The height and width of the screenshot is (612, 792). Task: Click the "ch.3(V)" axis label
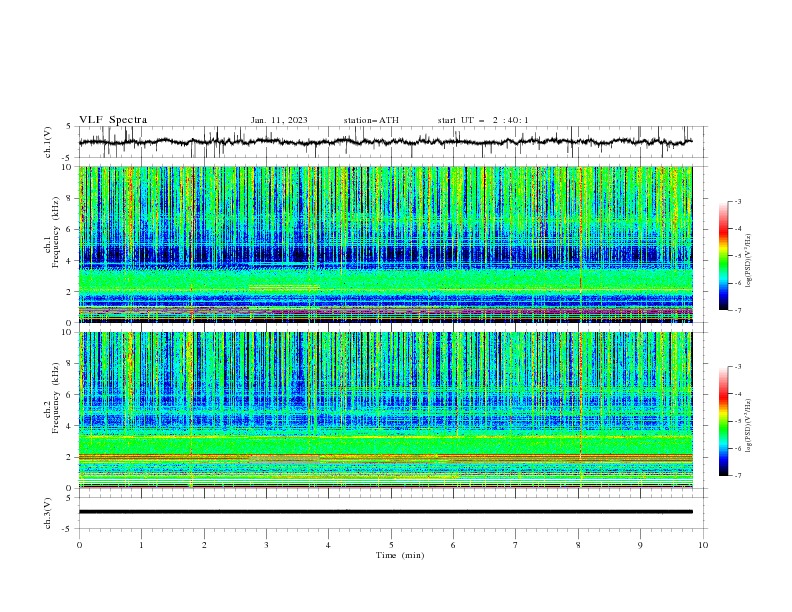[x=48, y=513]
